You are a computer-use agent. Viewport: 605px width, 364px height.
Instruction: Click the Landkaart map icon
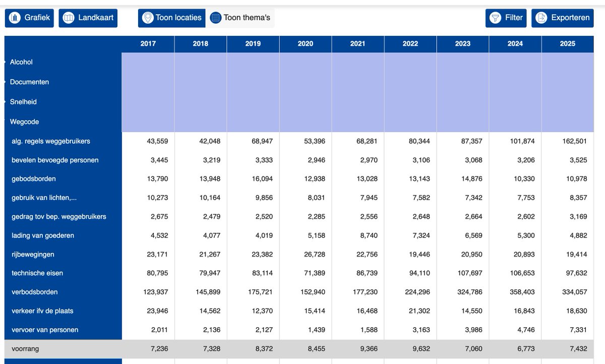click(x=69, y=18)
